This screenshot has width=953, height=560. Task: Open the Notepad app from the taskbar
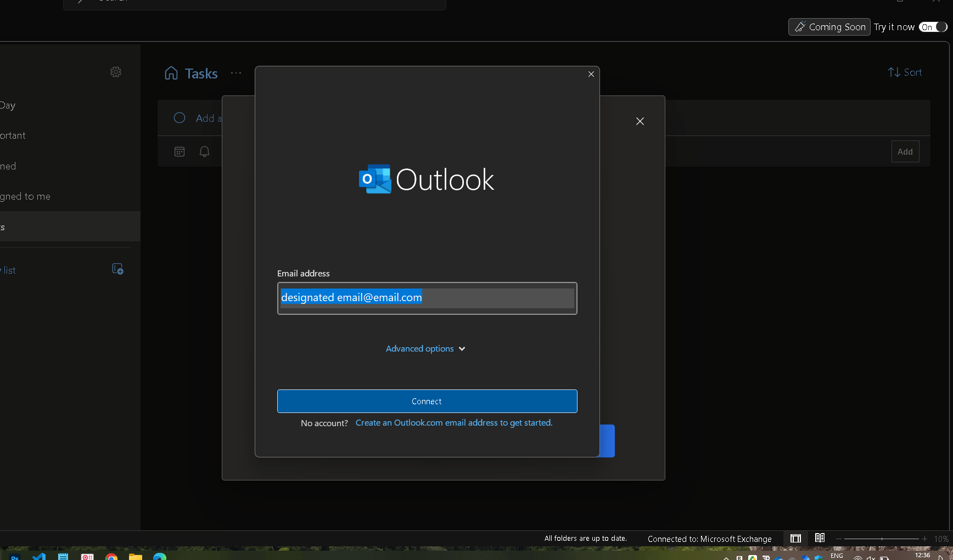click(63, 557)
